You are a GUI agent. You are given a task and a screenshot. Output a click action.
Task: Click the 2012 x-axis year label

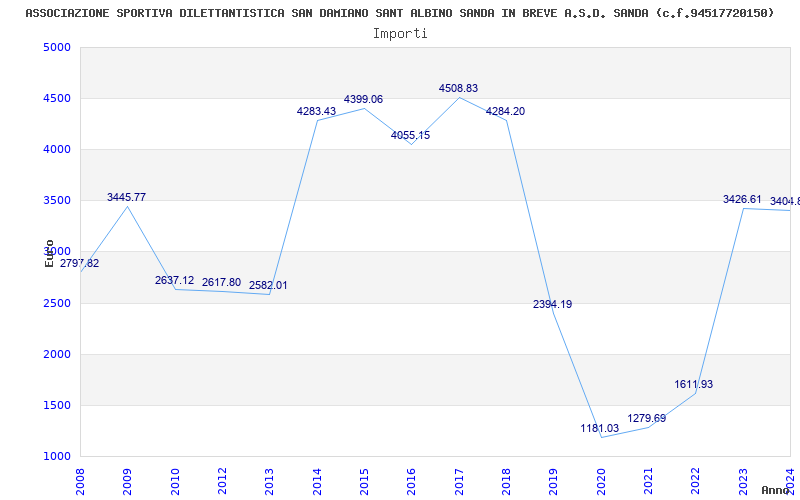point(222,481)
